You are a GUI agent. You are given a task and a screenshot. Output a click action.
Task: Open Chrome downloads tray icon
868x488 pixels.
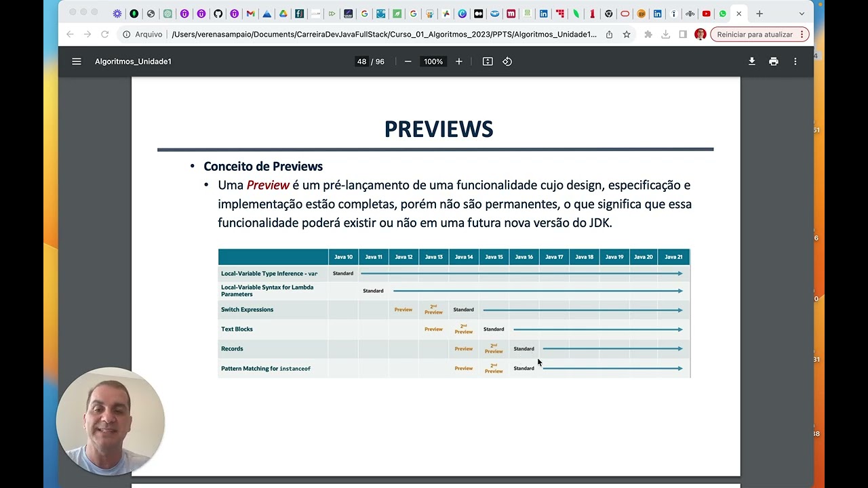click(666, 34)
